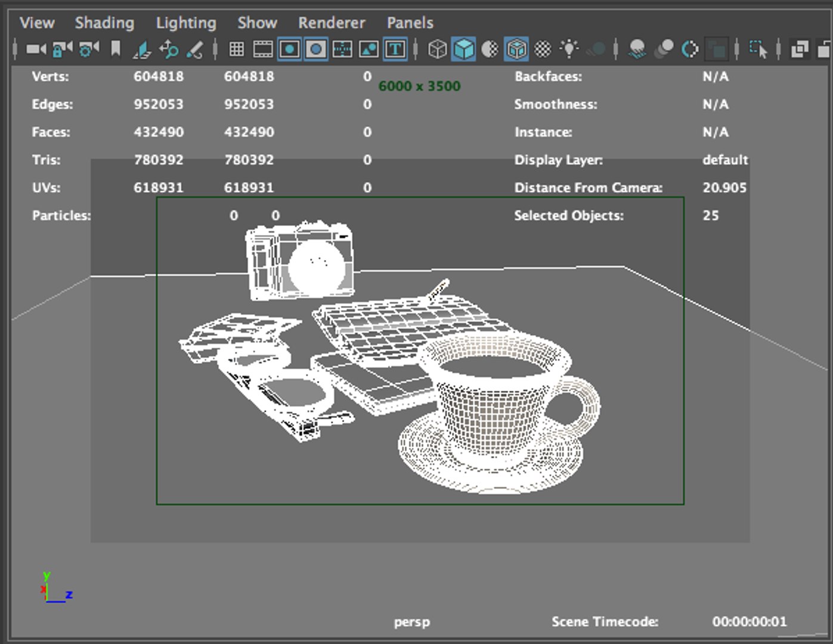Image resolution: width=833 pixels, height=644 pixels.
Task: Click the persp camera name label
Action: click(x=412, y=622)
